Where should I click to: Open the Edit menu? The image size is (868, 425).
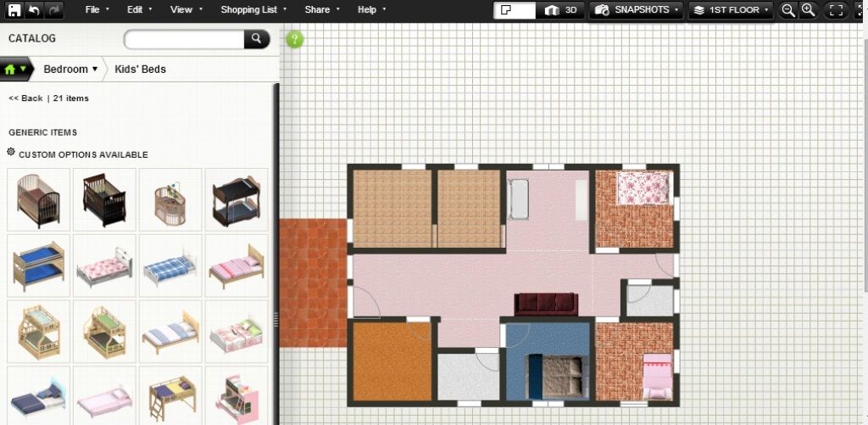[140, 9]
